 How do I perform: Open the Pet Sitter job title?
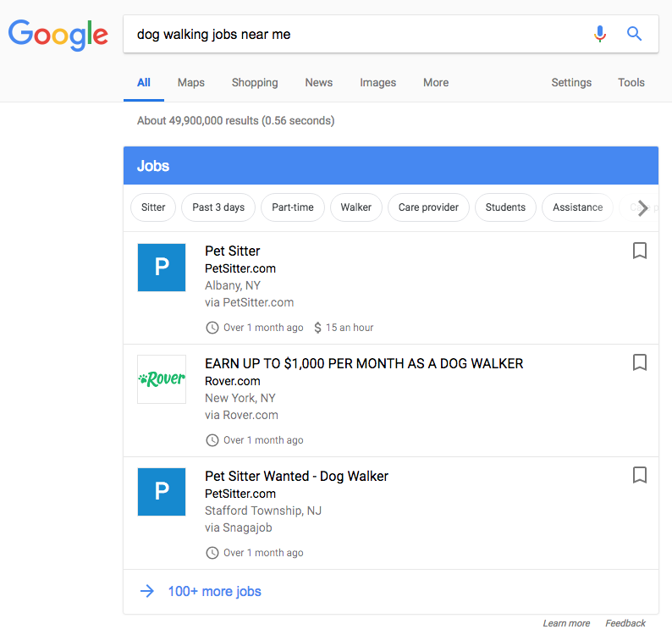pos(232,251)
